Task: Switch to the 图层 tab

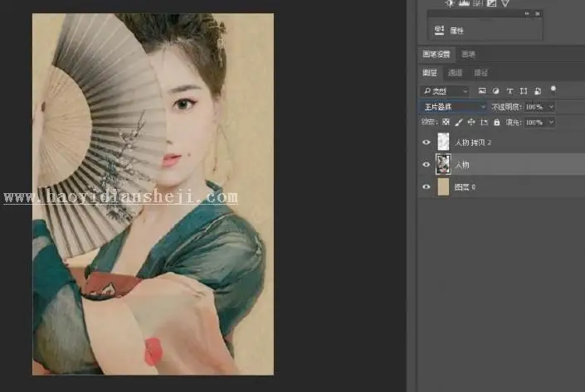Action: [x=430, y=72]
